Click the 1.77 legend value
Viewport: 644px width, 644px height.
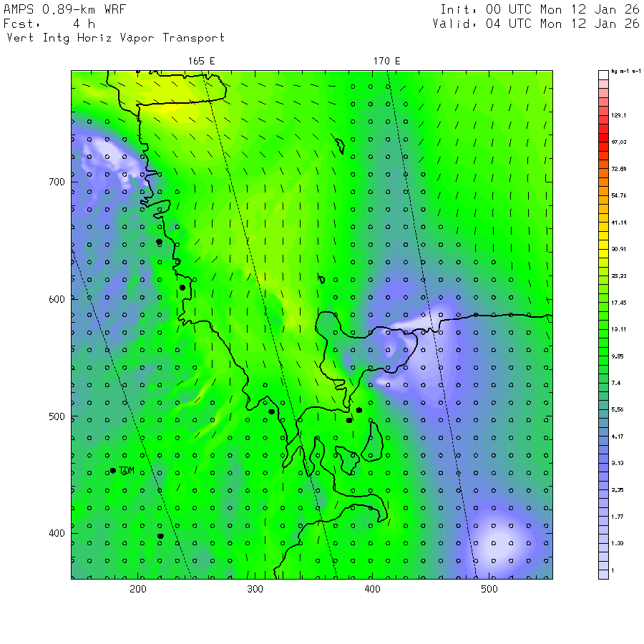(618, 517)
